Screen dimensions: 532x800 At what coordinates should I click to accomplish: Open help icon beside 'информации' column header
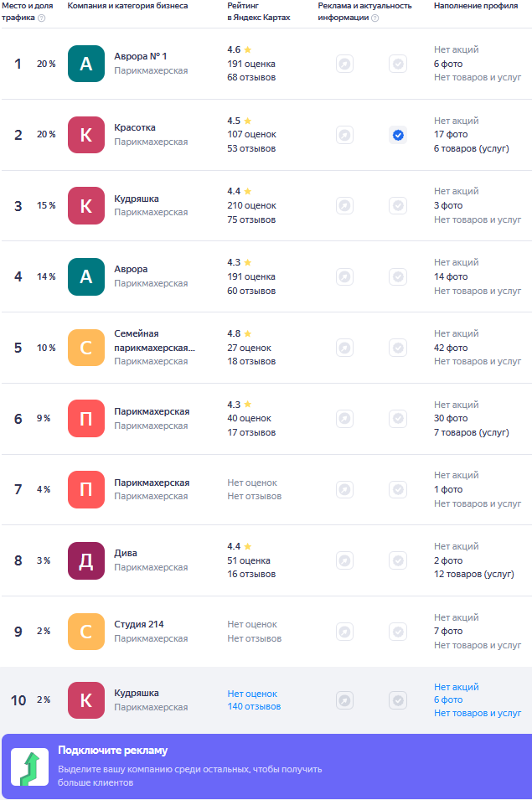pos(374,18)
